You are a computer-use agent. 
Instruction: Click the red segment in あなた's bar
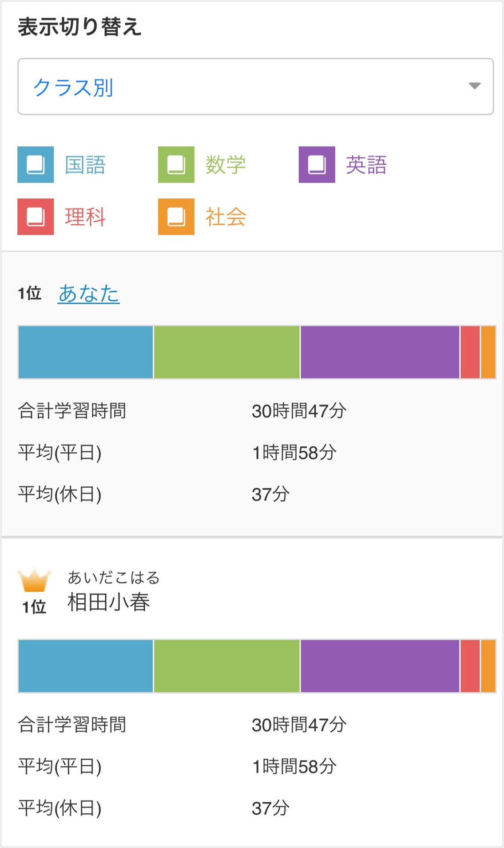pyautogui.click(x=470, y=352)
